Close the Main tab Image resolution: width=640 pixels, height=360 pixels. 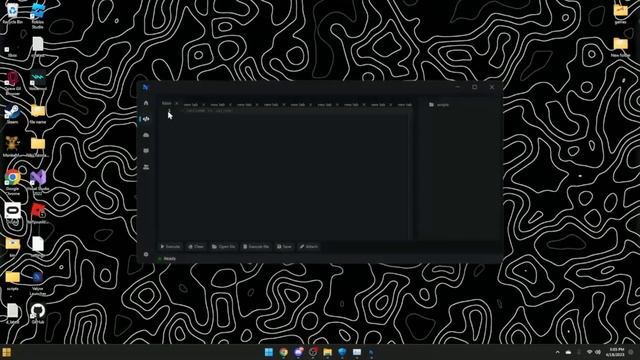177,103
